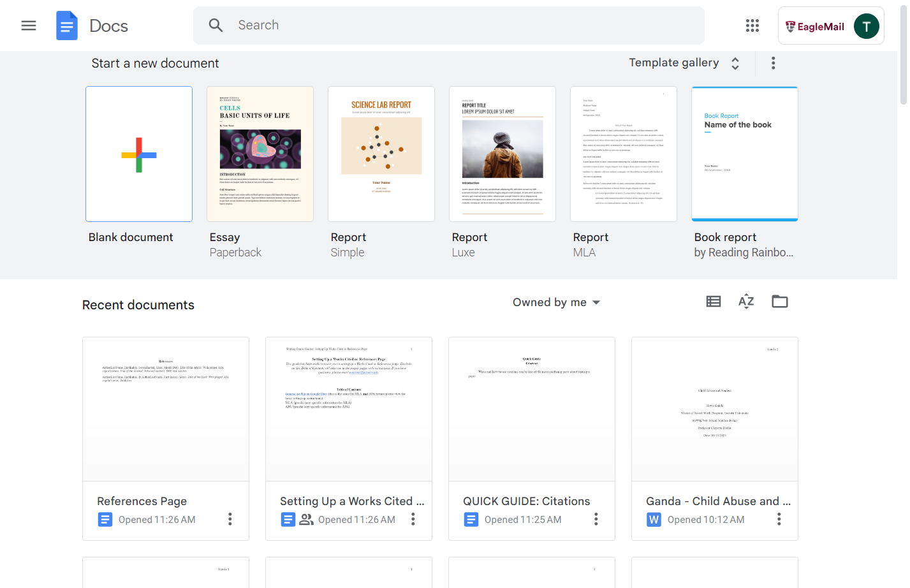Open the QUICK GUIDE: Citations thumbnail

(x=532, y=409)
